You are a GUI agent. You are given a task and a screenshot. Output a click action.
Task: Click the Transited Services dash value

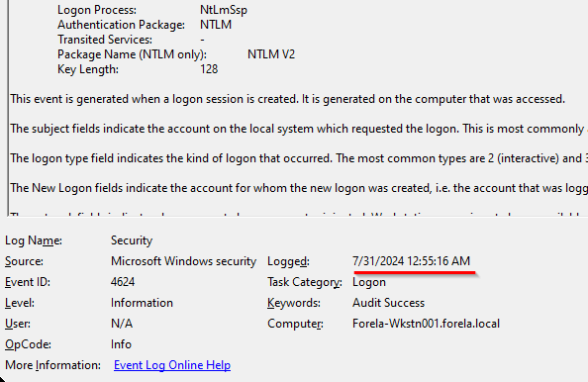coord(202,40)
